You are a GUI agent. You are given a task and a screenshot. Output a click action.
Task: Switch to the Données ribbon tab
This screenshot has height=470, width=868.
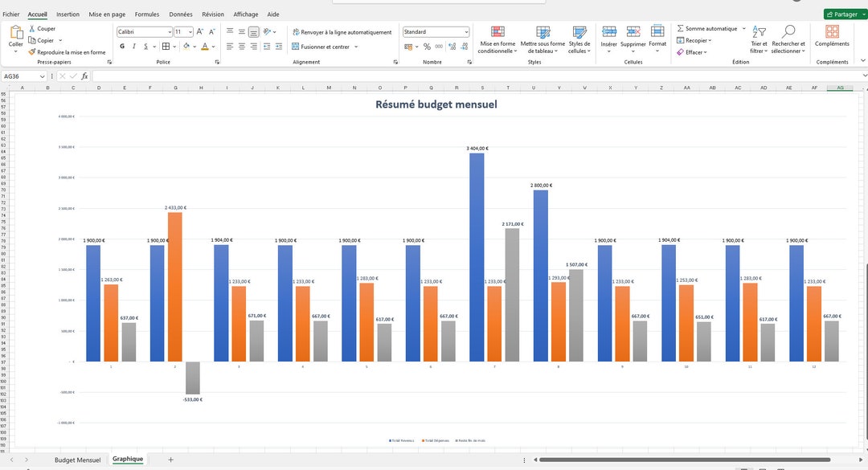(181, 14)
